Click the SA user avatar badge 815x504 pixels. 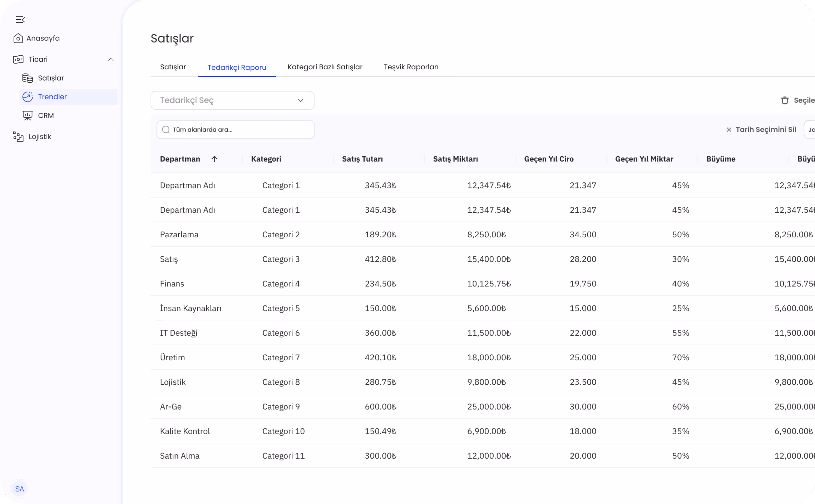coord(20,489)
